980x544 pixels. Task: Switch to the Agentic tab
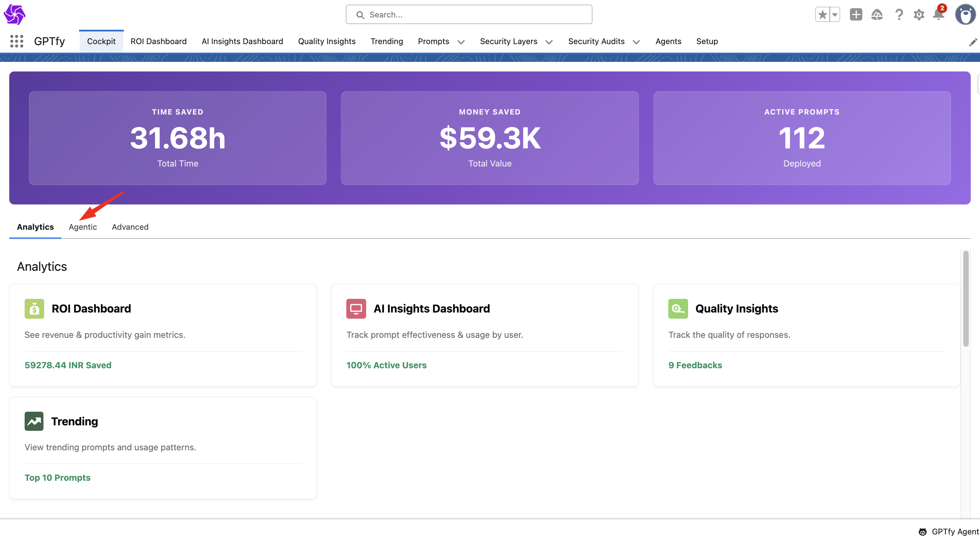(x=82, y=227)
